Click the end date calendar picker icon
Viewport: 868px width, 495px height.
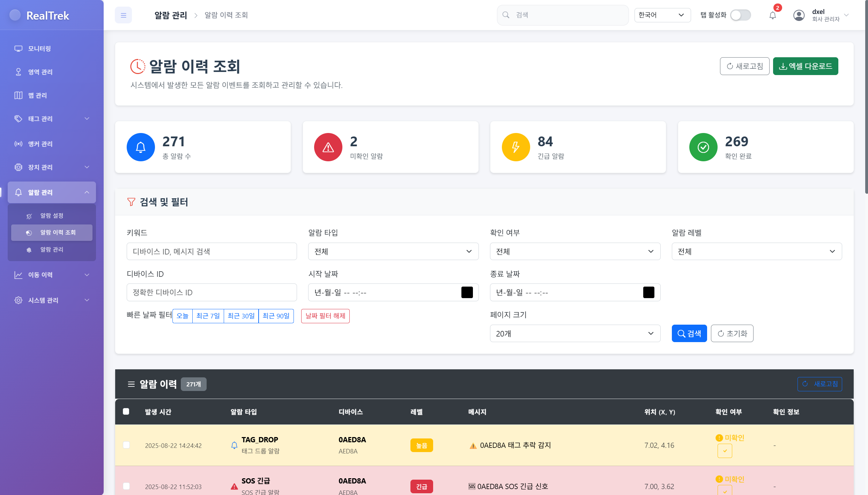coord(648,292)
